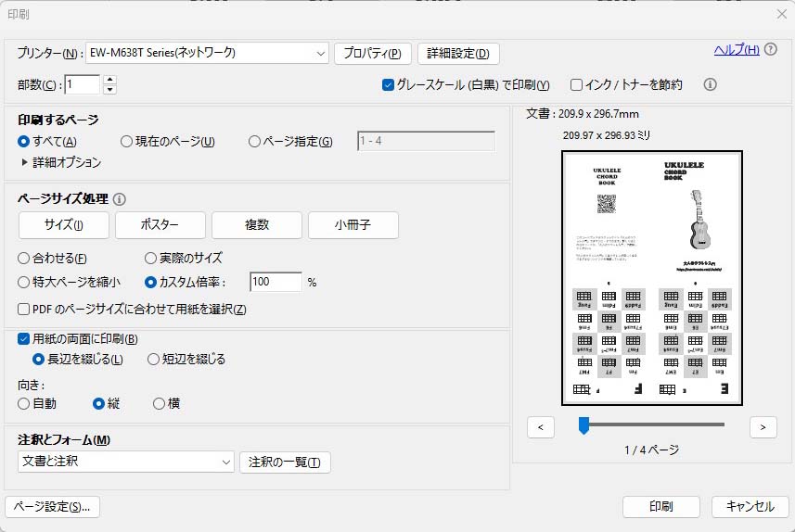Open the printer selection dropdown
This screenshot has width=795, height=532.
[320, 53]
